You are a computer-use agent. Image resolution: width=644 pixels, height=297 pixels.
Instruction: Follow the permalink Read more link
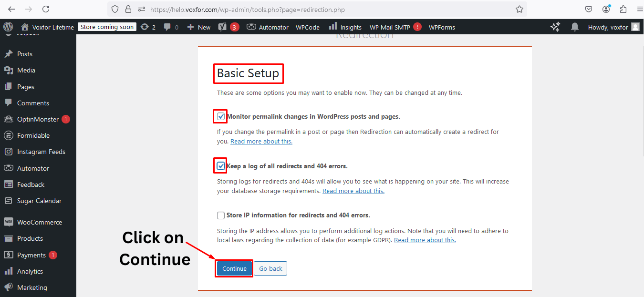pos(261,141)
